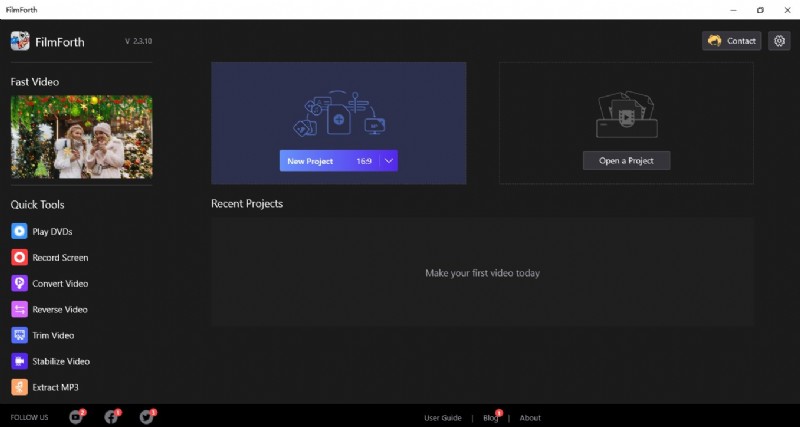Viewport: 800px width, 427px height.
Task: Click the Stabilize Video icon
Action: pyautogui.click(x=19, y=361)
